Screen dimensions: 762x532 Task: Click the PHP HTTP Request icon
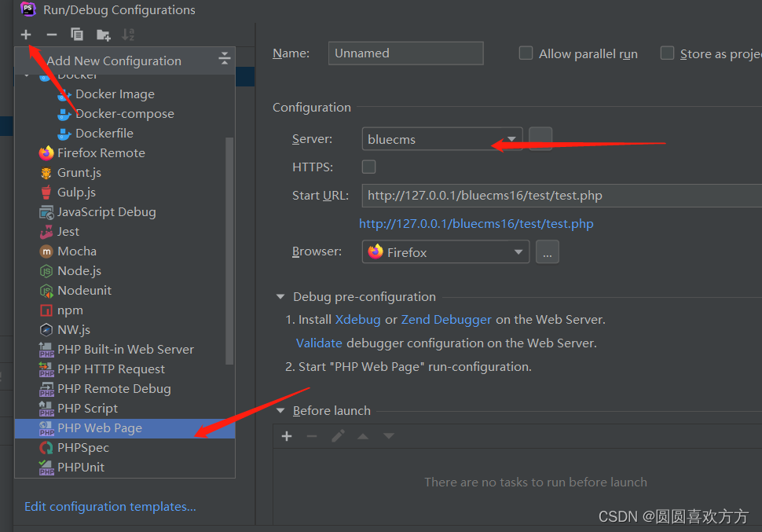point(46,369)
